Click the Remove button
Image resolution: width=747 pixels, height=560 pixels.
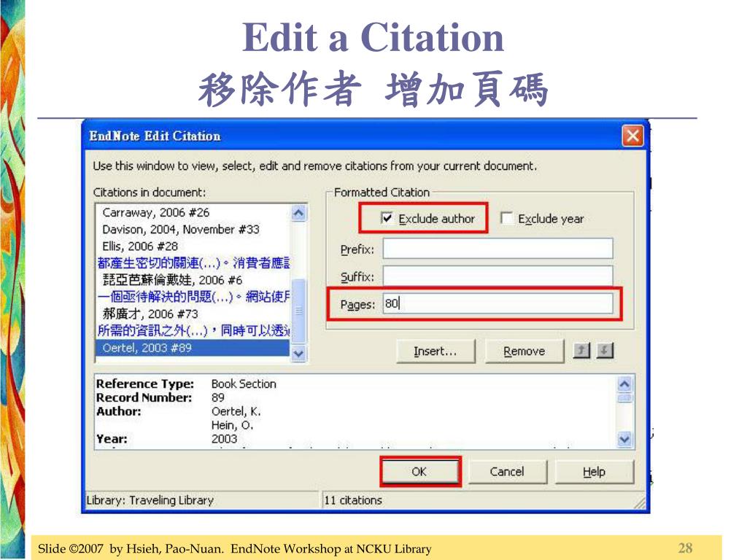524,351
